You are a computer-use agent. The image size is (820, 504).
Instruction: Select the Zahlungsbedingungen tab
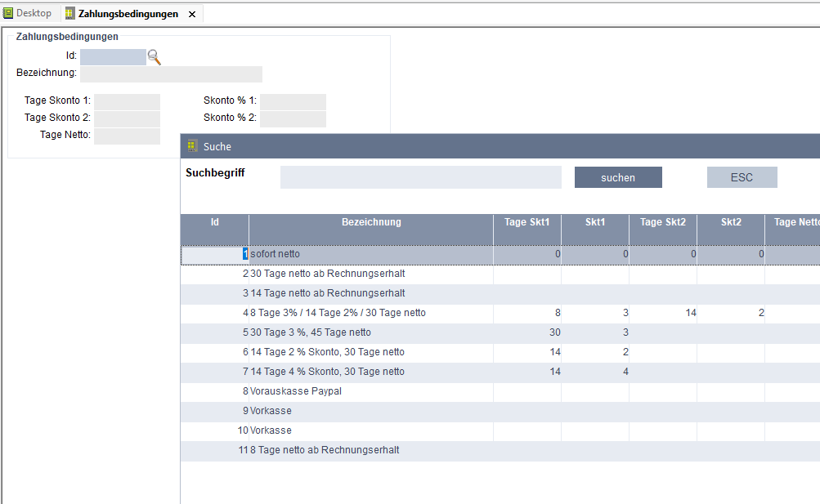[x=128, y=14]
